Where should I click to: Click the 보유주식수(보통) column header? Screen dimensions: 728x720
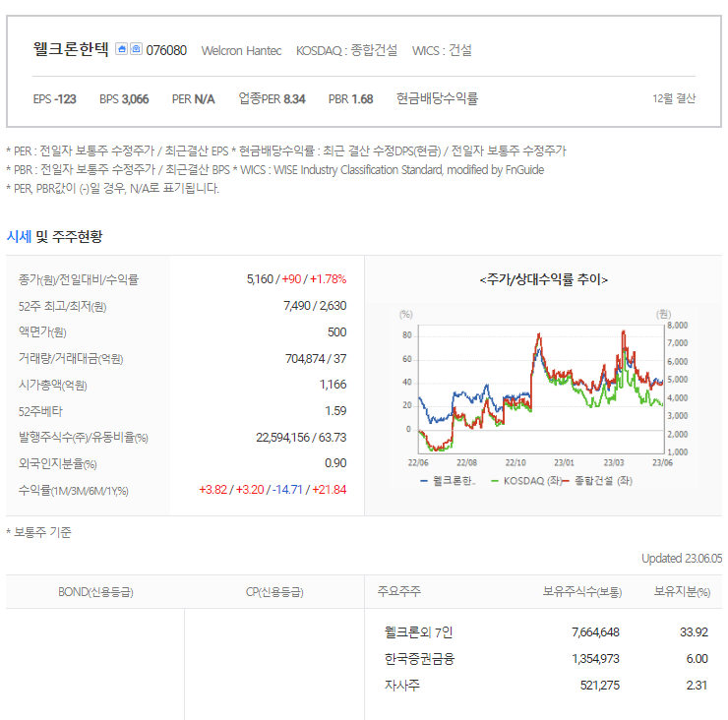point(582,591)
